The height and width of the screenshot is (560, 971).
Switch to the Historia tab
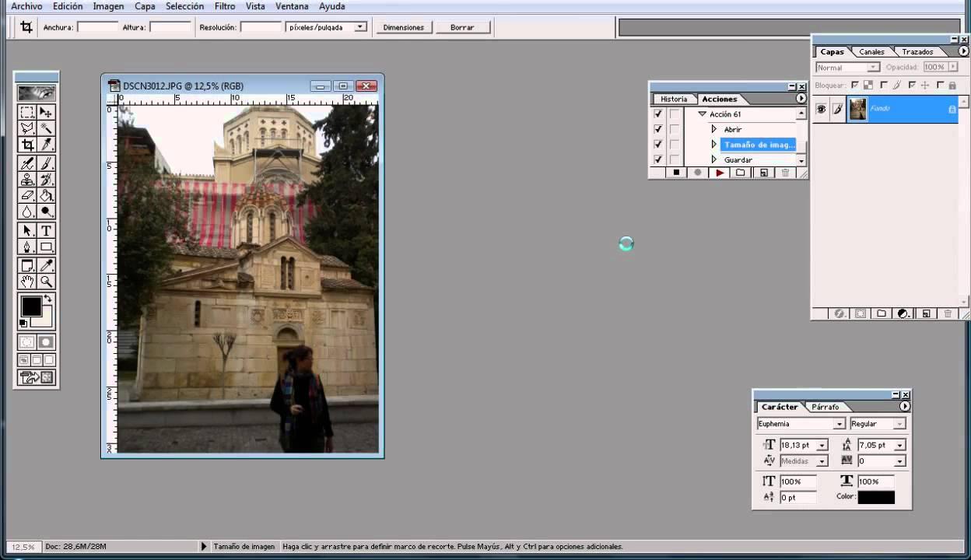click(x=674, y=99)
